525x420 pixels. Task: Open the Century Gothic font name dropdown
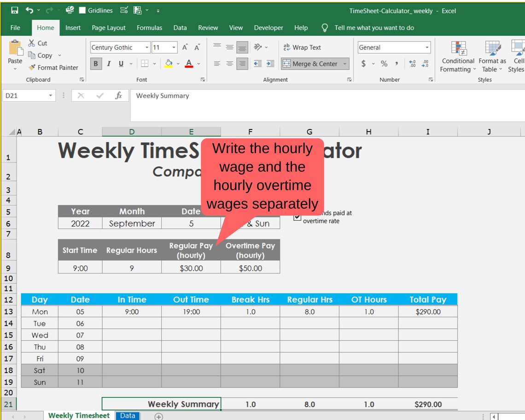click(146, 47)
